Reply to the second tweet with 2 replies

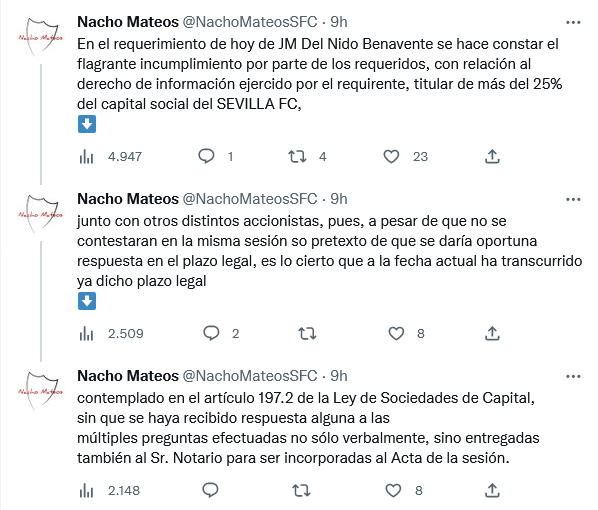(x=211, y=333)
